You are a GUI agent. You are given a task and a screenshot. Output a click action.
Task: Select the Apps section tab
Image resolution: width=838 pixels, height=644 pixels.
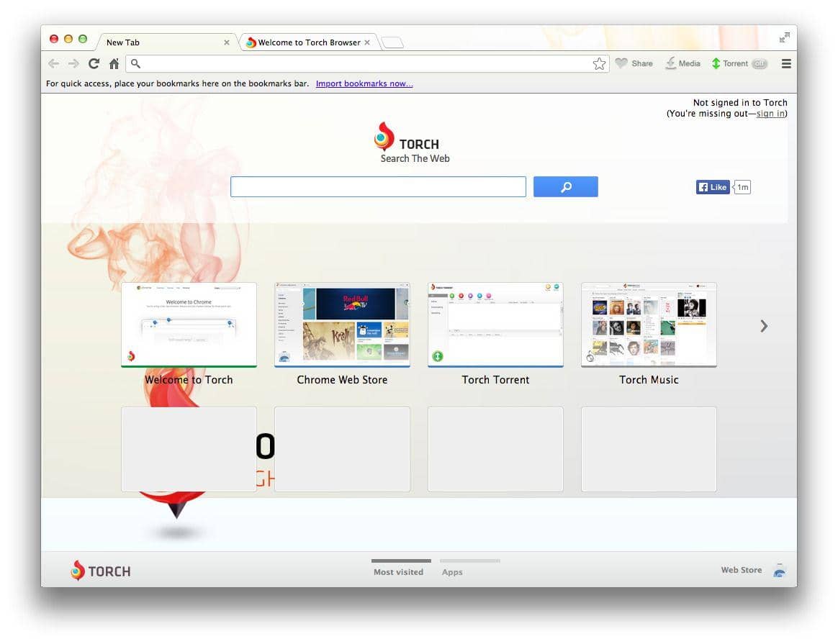(452, 572)
